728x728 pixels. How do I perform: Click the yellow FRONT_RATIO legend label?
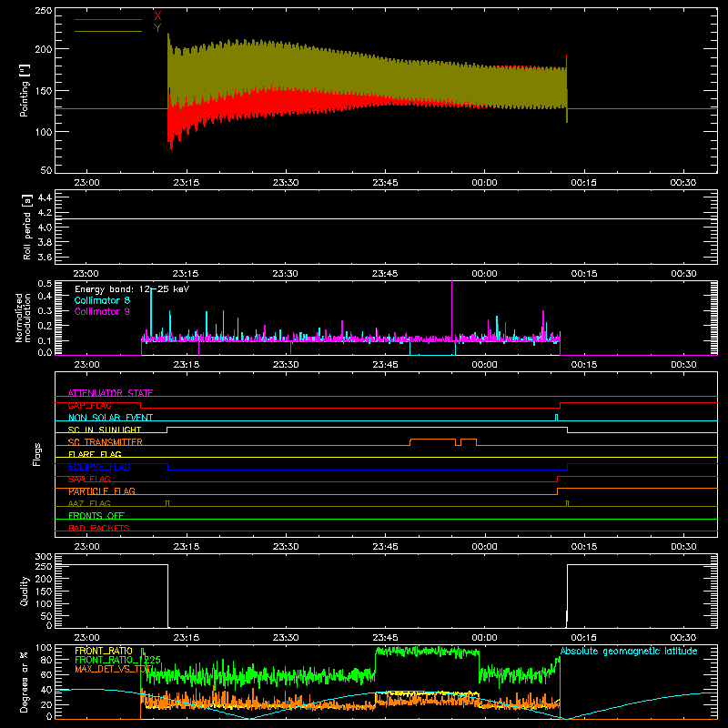[104, 651]
